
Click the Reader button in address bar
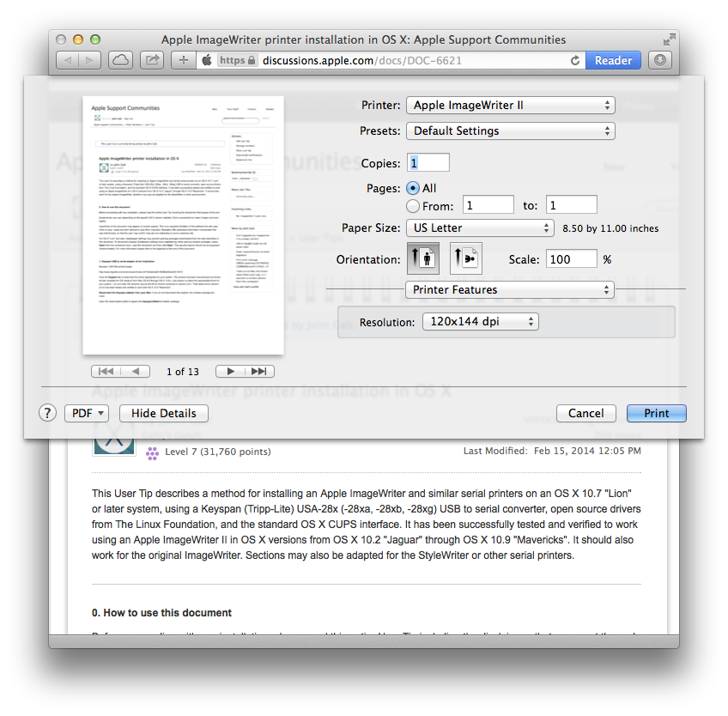[613, 60]
